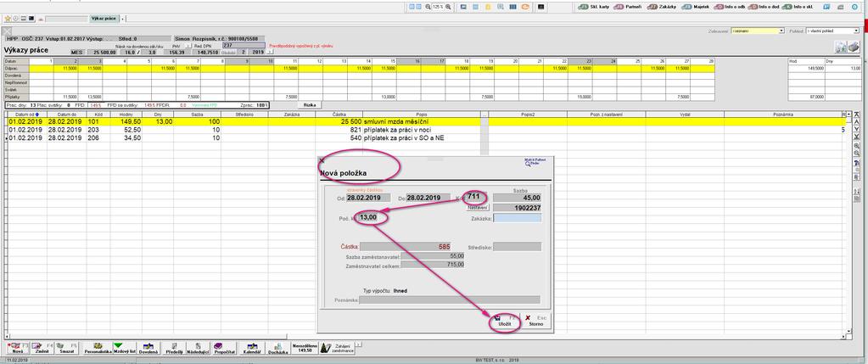Click the print icon at top right
The height and width of the screenshot is (364, 868).
tap(855, 47)
